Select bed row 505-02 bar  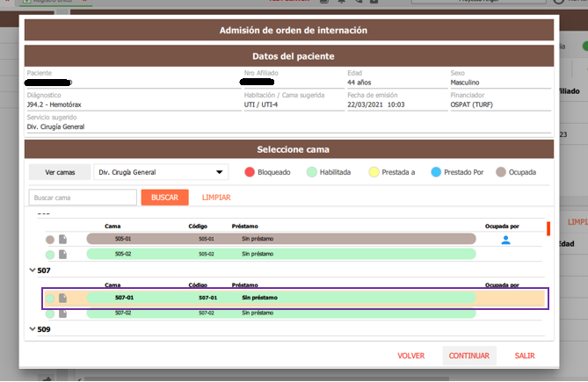click(281, 254)
